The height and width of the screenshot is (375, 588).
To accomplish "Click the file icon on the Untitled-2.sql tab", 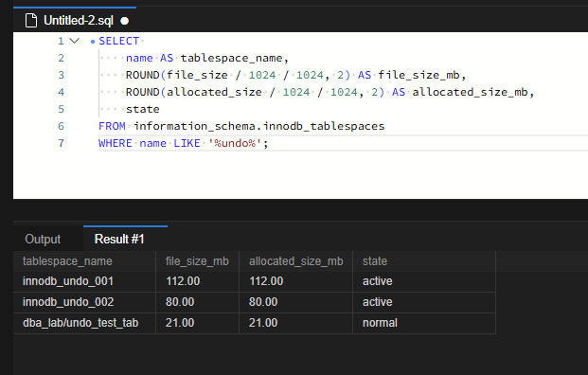I will (x=30, y=20).
